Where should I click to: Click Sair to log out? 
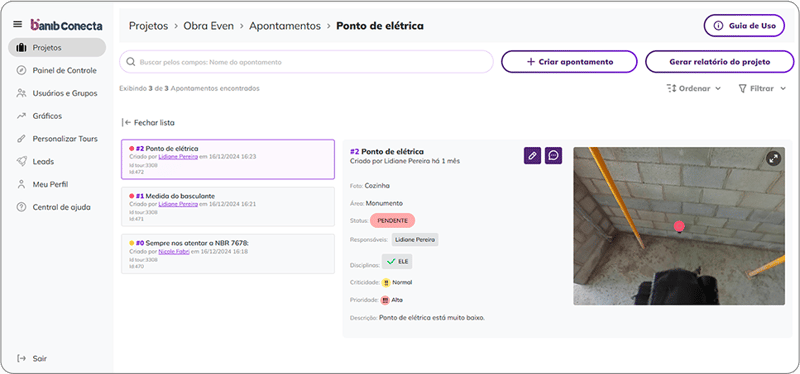click(40, 359)
